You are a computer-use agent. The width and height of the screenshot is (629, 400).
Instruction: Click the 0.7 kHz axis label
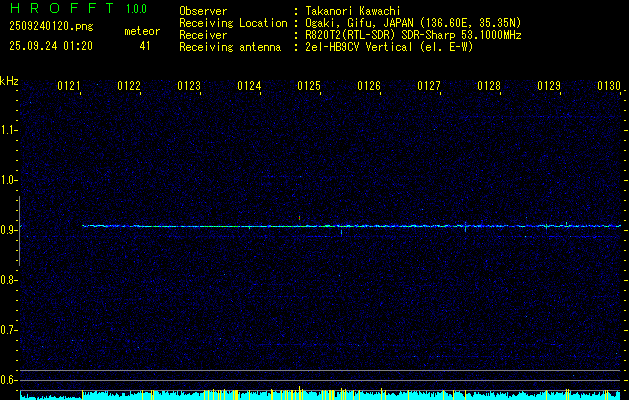point(8,330)
